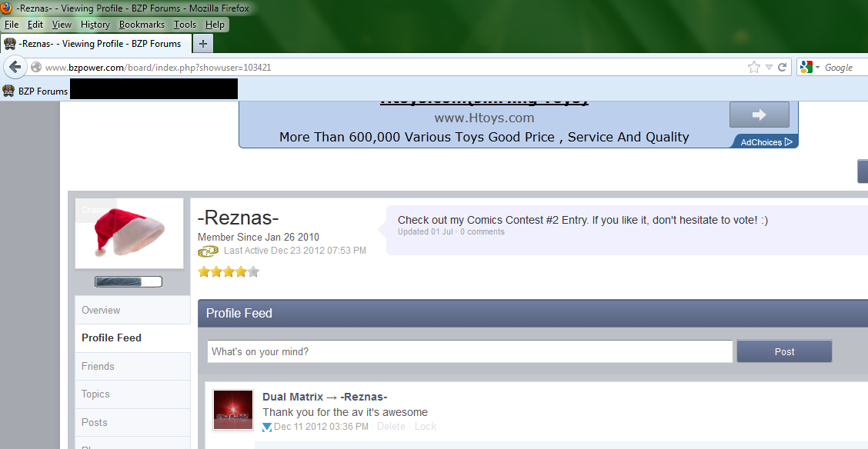Click the ad's right arrow button

click(759, 115)
